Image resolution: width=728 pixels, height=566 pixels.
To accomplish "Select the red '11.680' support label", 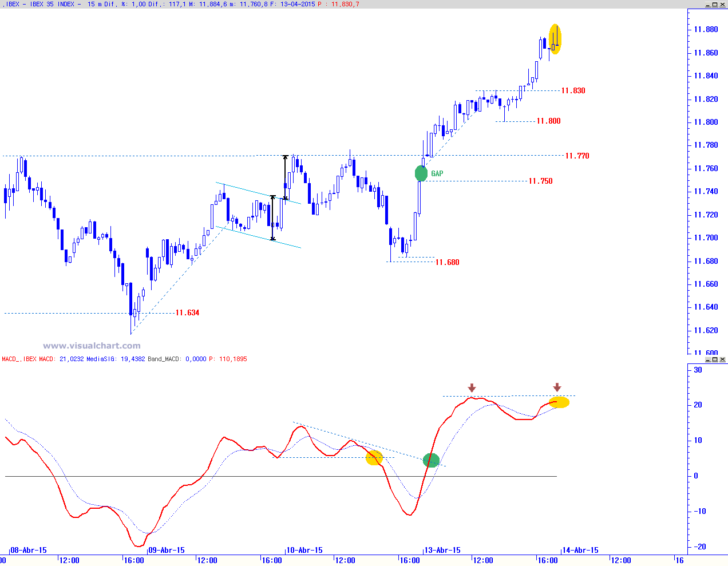I will click(447, 262).
